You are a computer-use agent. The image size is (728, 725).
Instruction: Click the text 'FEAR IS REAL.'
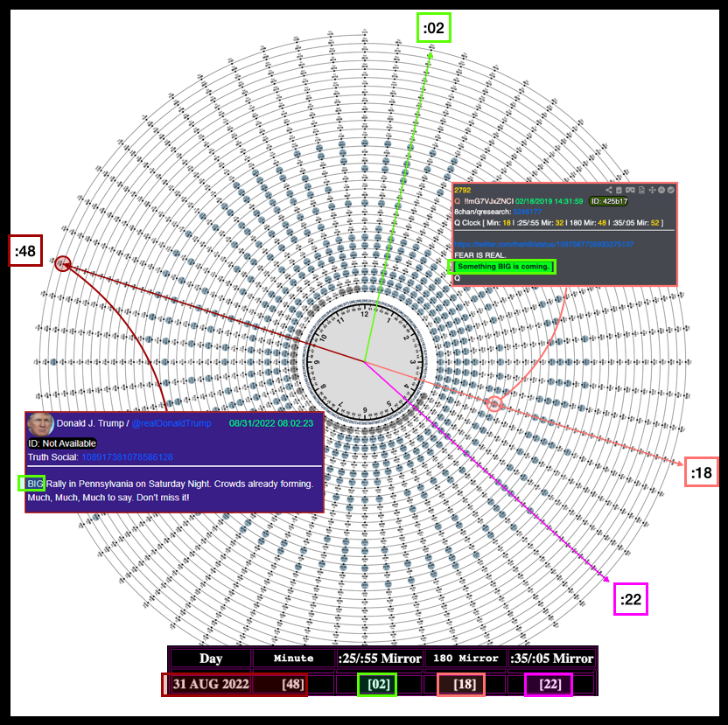tap(480, 255)
